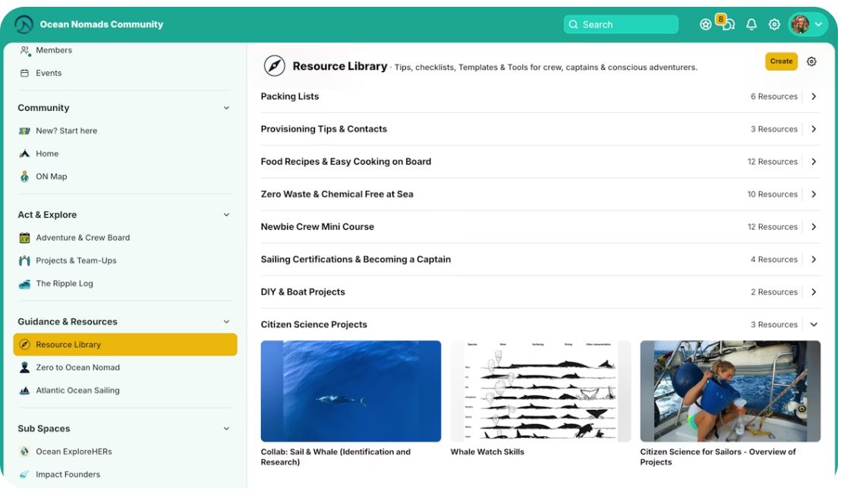The width and height of the screenshot is (844, 504).
Task: Click the Ocean Nomads compass logo
Action: click(x=24, y=24)
